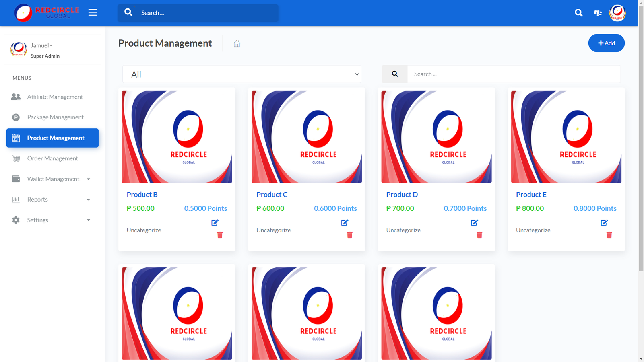Screen dimensions: 644x362
Task: Expand Reports submenu arrow
Action: coord(89,200)
